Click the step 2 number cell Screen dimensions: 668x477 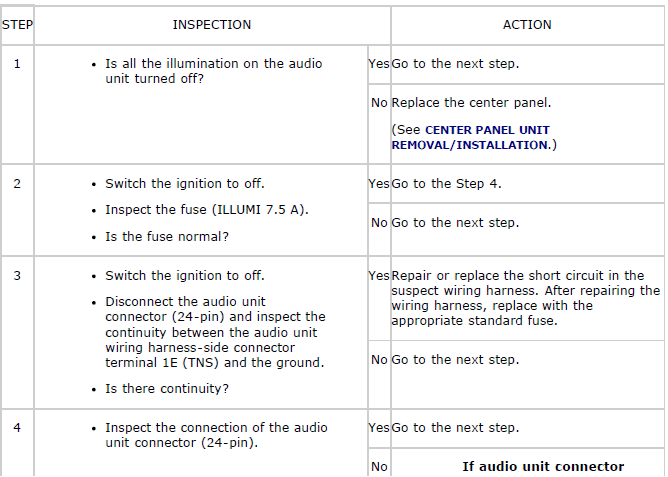(x=17, y=183)
